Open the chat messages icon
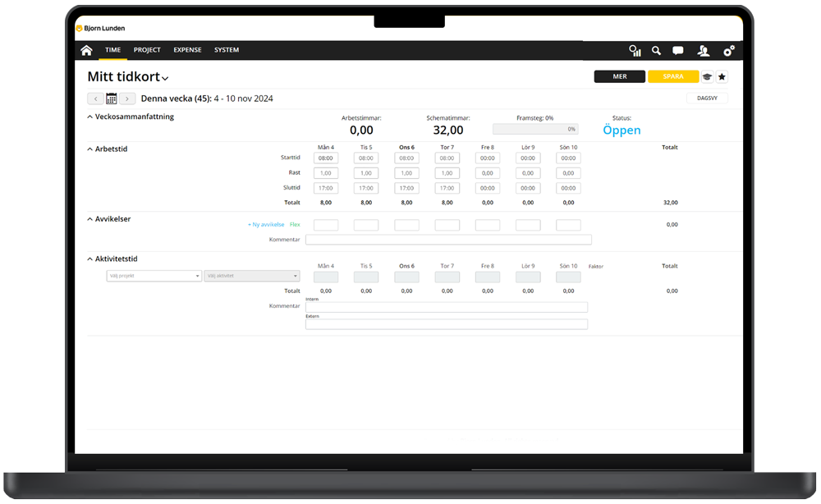This screenshot has height=504, width=821. pyautogui.click(x=678, y=50)
